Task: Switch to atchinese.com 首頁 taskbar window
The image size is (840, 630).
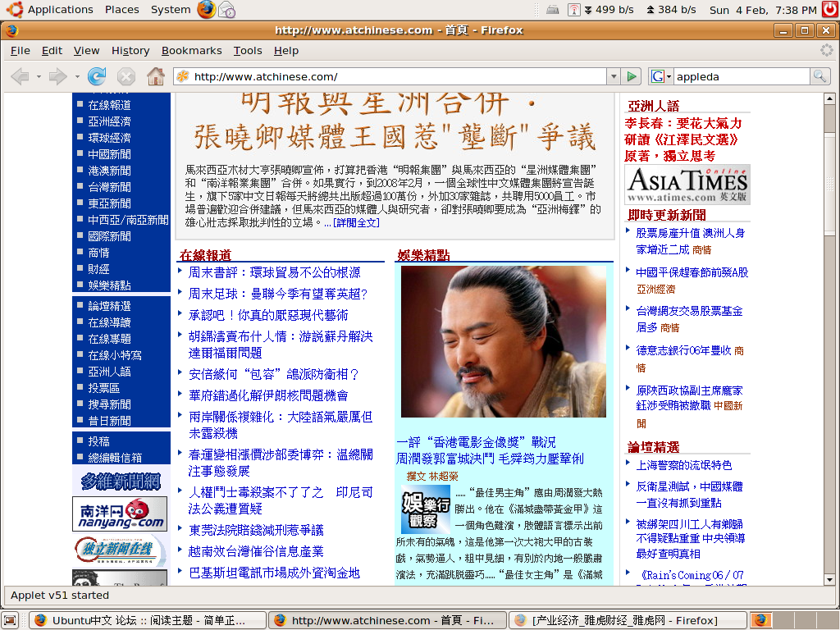Action: click(387, 620)
